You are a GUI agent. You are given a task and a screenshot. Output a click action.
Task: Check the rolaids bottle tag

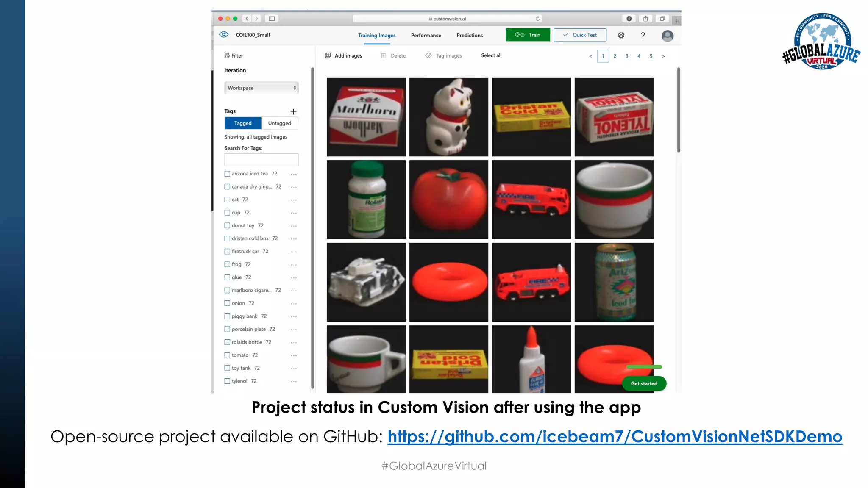pos(227,342)
